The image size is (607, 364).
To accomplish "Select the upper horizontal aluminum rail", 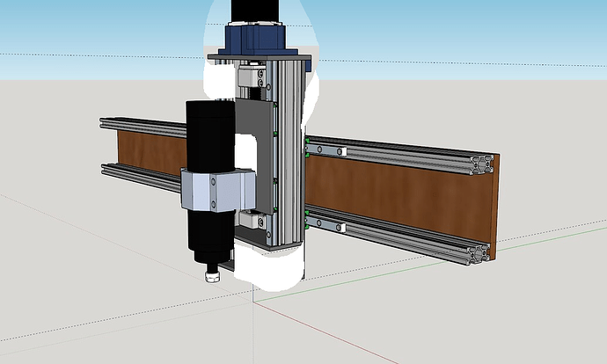I will coord(413,156).
